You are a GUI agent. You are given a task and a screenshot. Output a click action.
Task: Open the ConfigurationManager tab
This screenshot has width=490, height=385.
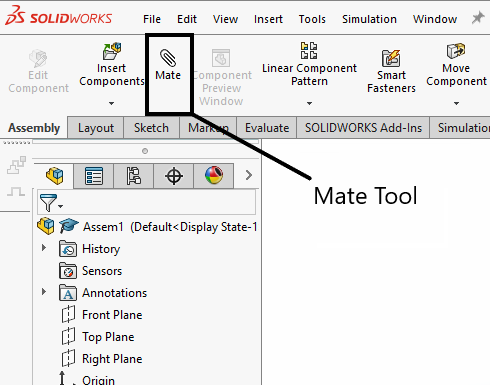coord(134,176)
